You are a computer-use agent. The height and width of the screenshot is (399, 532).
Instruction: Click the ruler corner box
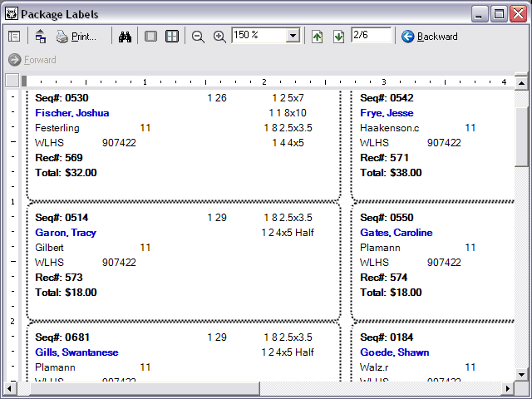pyautogui.click(x=12, y=81)
